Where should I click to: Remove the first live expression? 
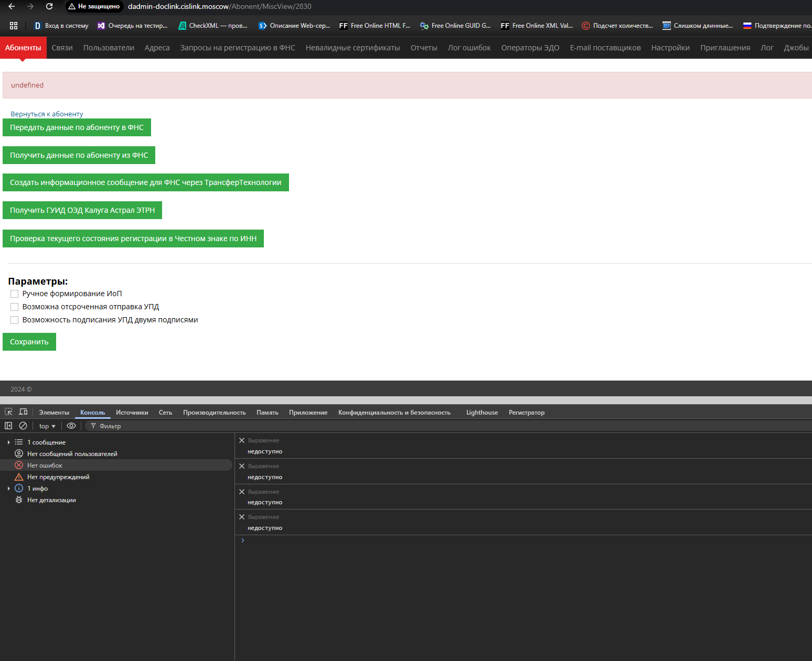tap(242, 440)
